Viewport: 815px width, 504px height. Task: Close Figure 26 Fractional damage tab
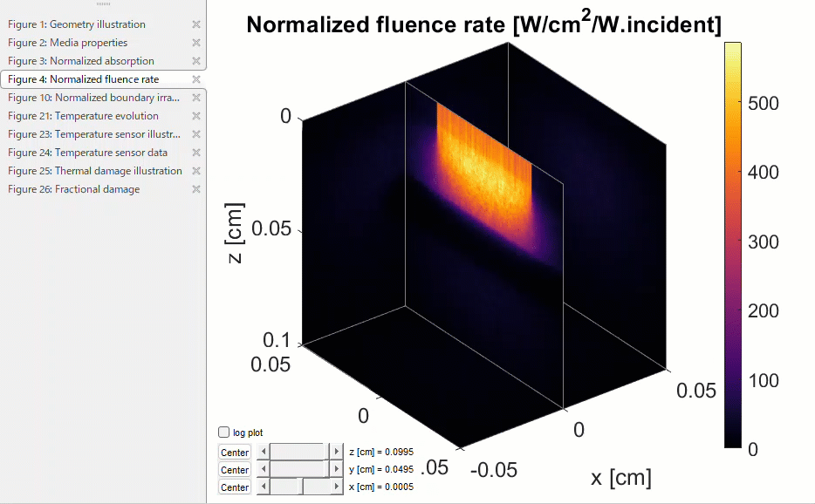click(x=196, y=189)
